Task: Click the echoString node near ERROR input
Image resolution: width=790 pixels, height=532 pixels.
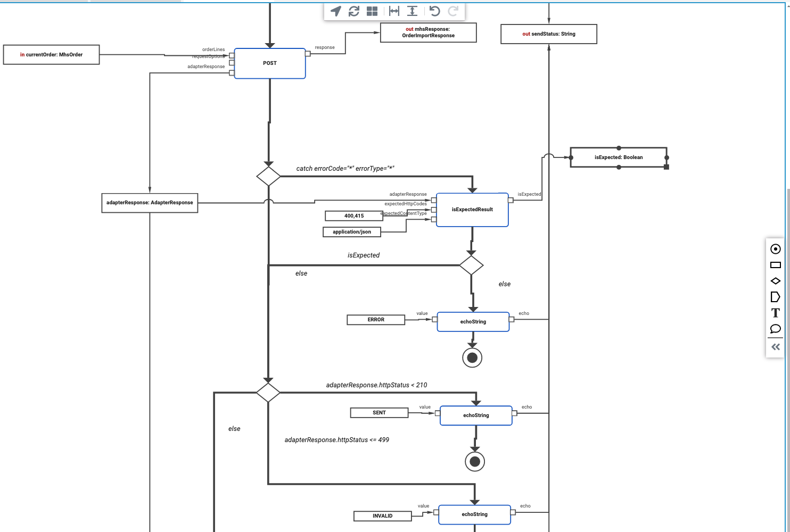Action: [473, 321]
